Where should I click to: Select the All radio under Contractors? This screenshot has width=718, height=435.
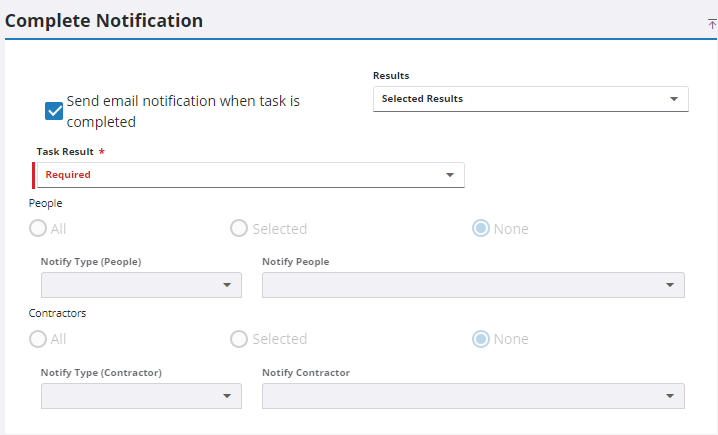(x=38, y=339)
